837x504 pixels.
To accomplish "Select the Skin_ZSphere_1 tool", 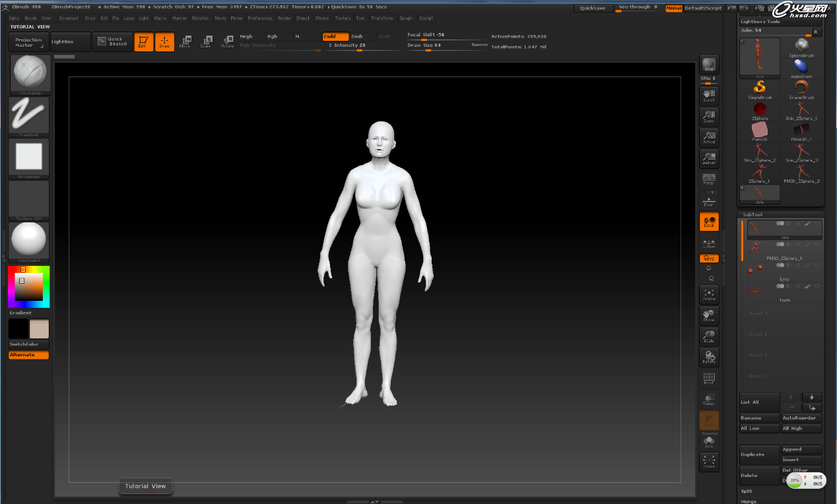I will 801,111.
